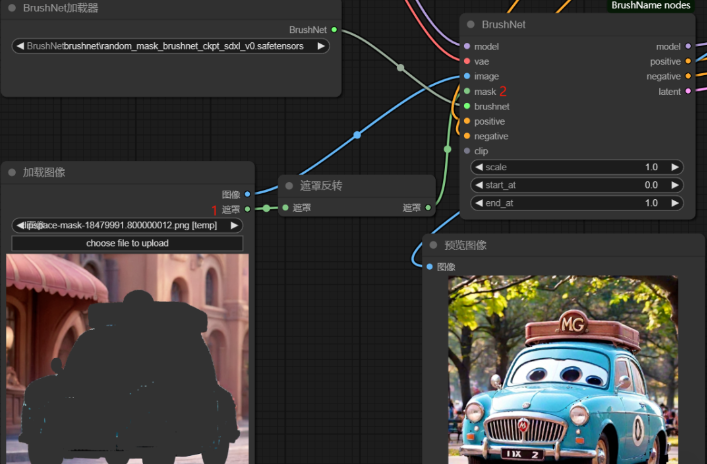Click the 加载图像 node title

pyautogui.click(x=44, y=172)
